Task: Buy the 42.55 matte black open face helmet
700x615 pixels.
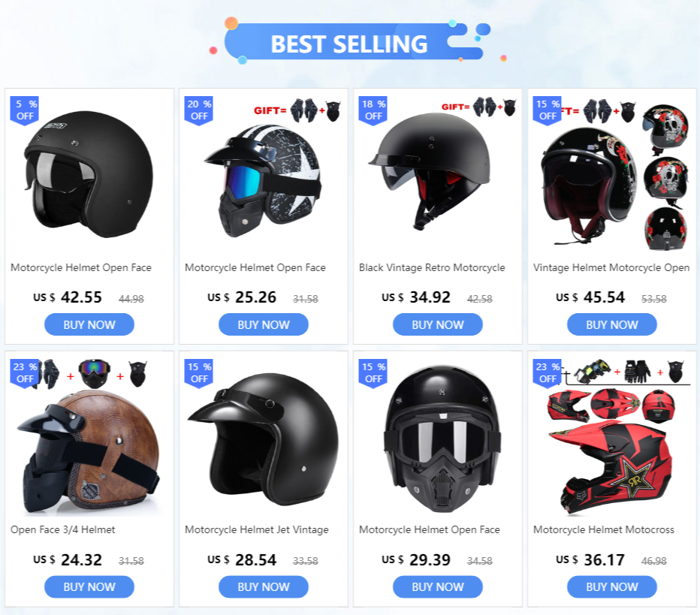Action: pos(89,324)
